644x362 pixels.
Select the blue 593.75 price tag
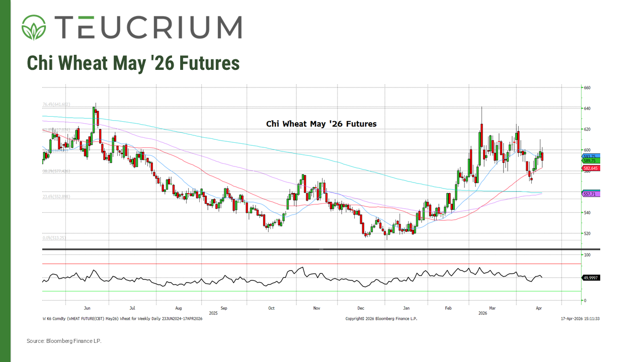590,156
